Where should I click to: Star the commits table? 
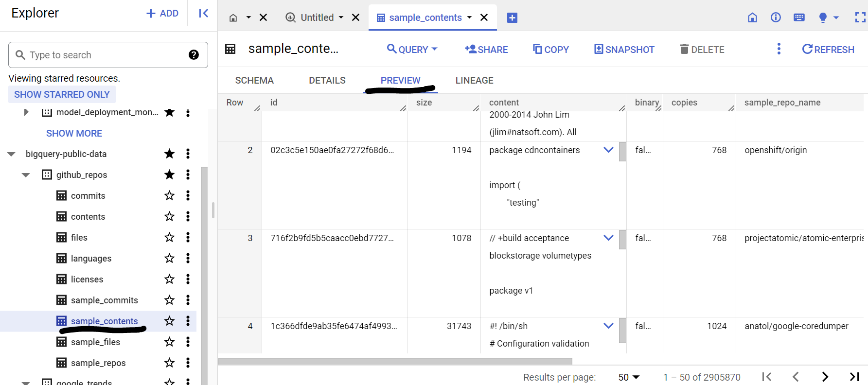169,195
